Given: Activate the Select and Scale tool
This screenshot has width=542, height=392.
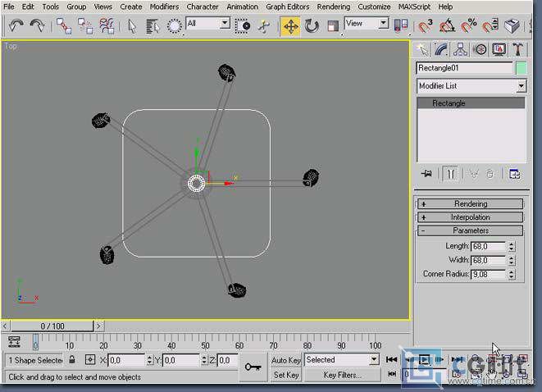Looking at the screenshot, I should (x=333, y=26).
